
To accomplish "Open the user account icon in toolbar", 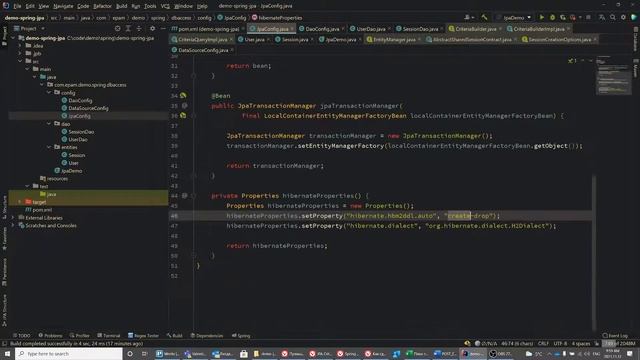I will [469, 18].
